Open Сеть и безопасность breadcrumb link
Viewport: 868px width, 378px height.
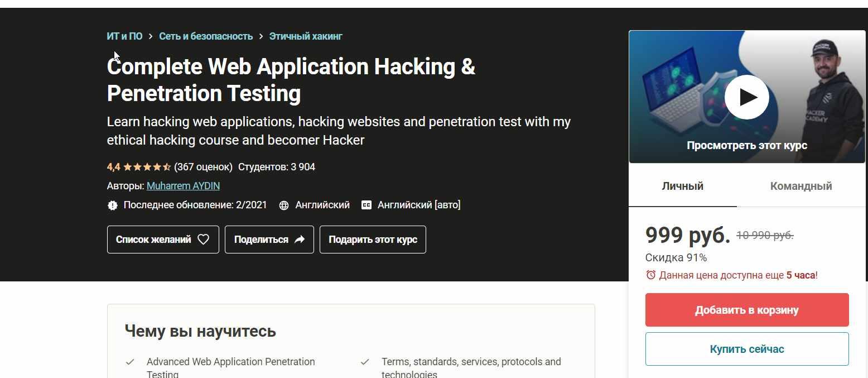(206, 36)
